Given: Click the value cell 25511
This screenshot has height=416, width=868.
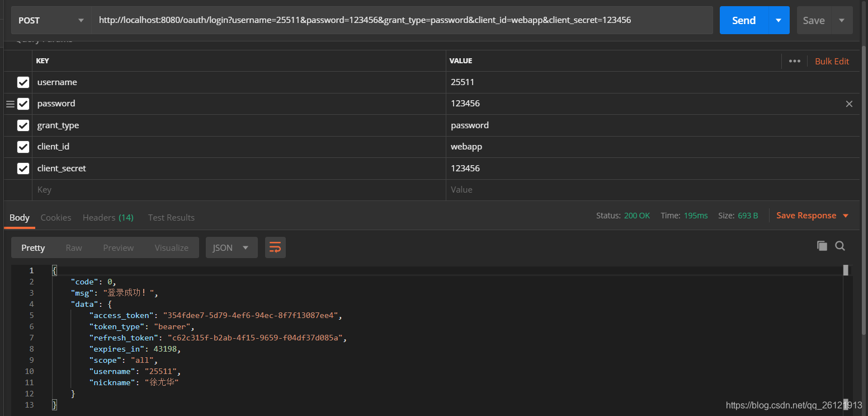Looking at the screenshot, I should pos(653,82).
